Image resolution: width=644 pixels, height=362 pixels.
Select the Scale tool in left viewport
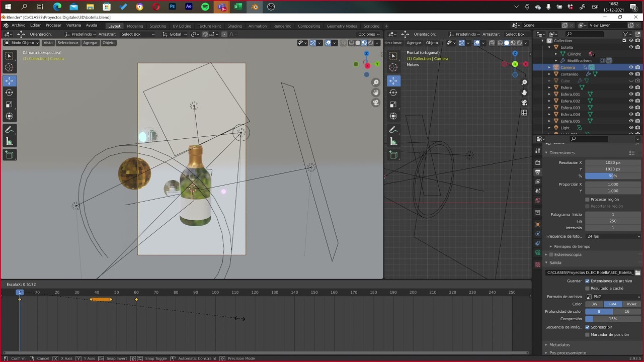coord(9,105)
